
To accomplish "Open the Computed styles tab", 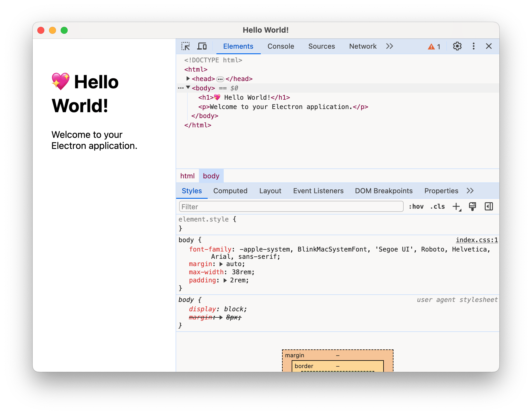I will point(230,191).
